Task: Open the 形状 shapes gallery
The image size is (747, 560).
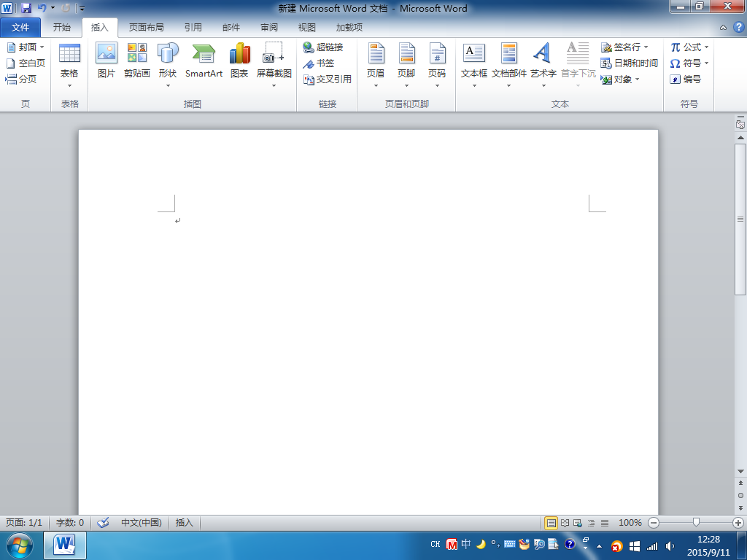Action: click(x=168, y=65)
